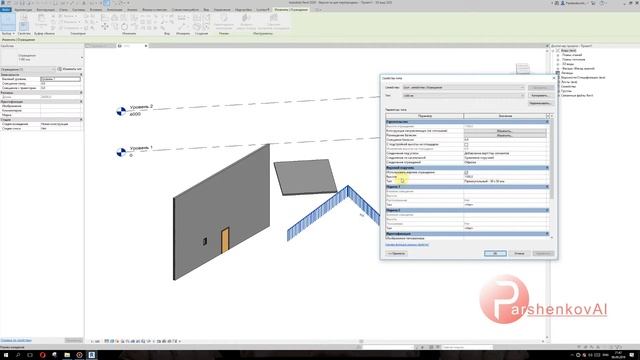Collapse the Зависимости section in Properties palette
The height and width of the screenshot is (360, 640).
81,75
